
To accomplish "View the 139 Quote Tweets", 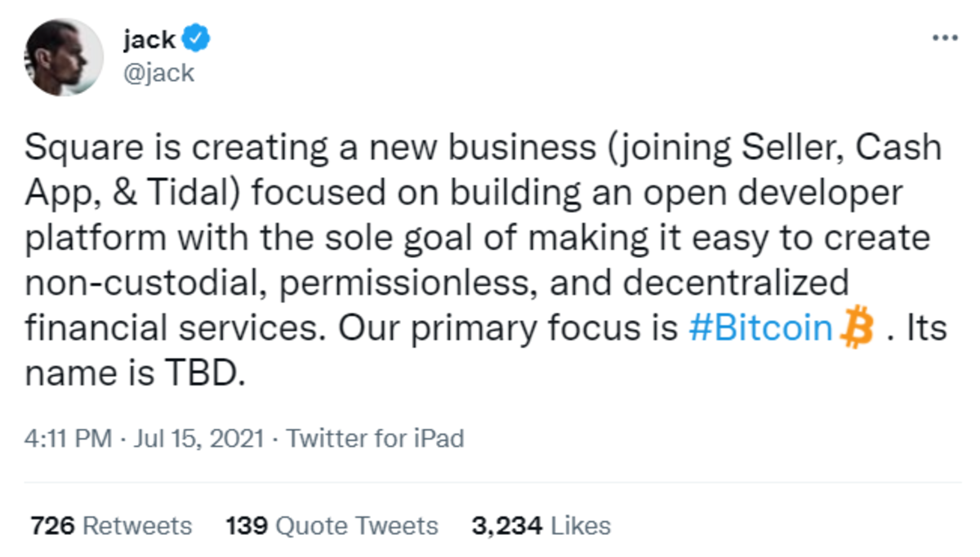I will (332, 525).
